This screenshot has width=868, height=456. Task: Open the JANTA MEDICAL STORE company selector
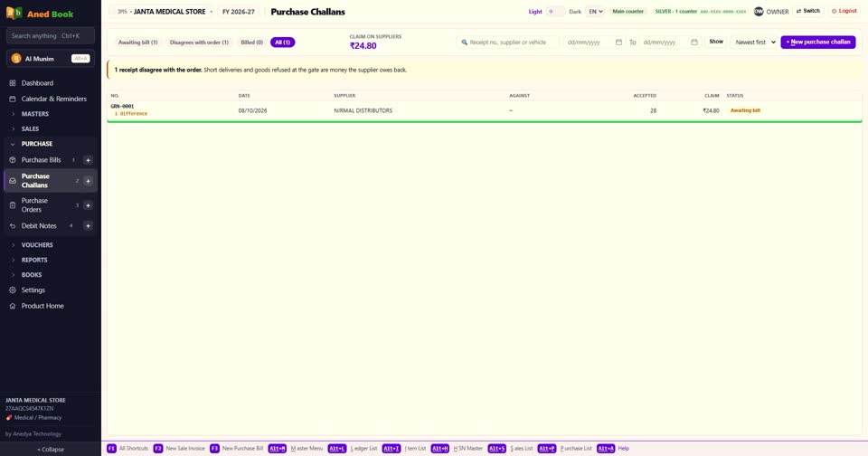(165, 12)
